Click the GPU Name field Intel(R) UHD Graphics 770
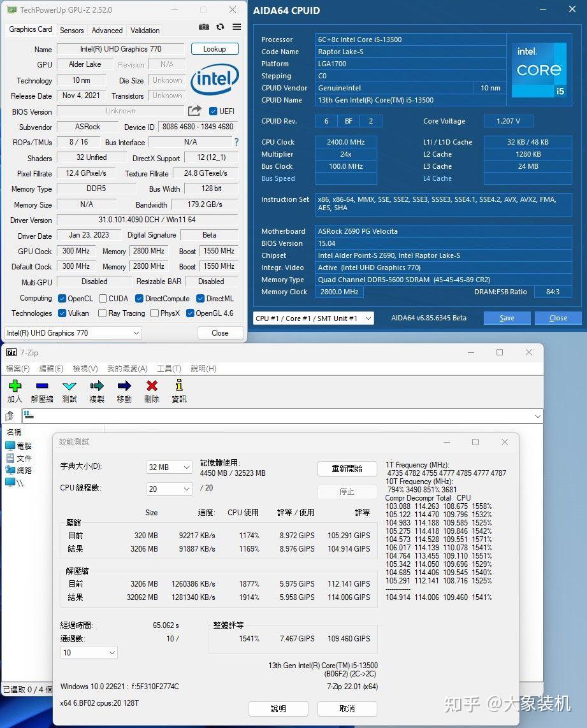The width and height of the screenshot is (587, 728). 120,49
